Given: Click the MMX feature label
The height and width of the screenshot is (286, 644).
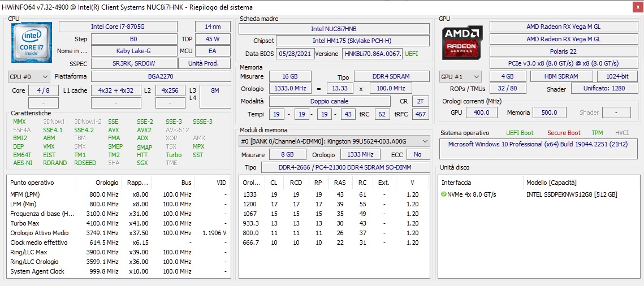Looking at the screenshot, I should [19, 122].
